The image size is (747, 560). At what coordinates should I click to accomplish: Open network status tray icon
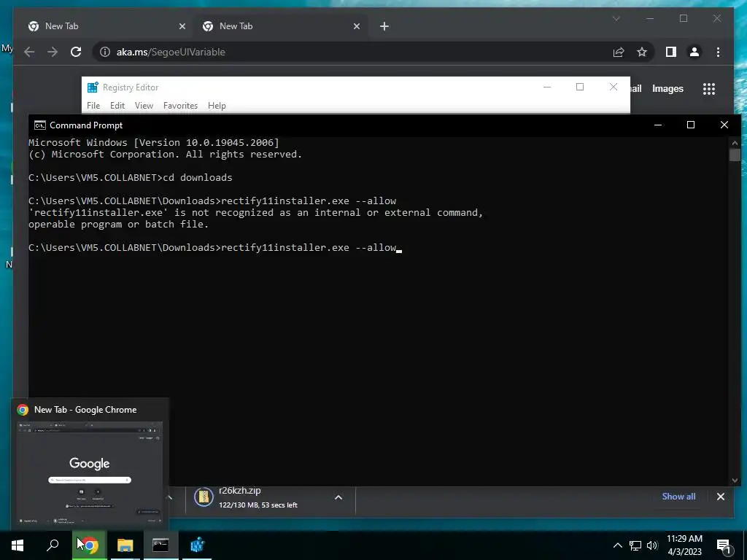(x=635, y=545)
